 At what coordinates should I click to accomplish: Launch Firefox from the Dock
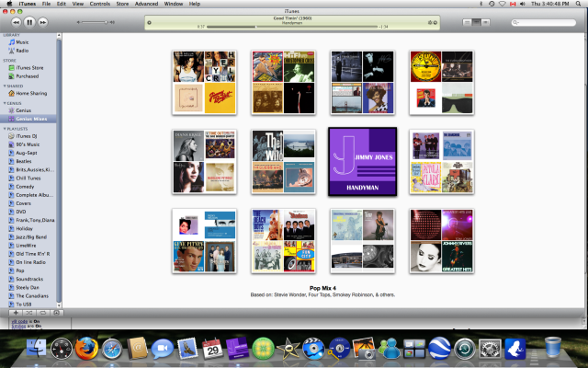[86, 348]
